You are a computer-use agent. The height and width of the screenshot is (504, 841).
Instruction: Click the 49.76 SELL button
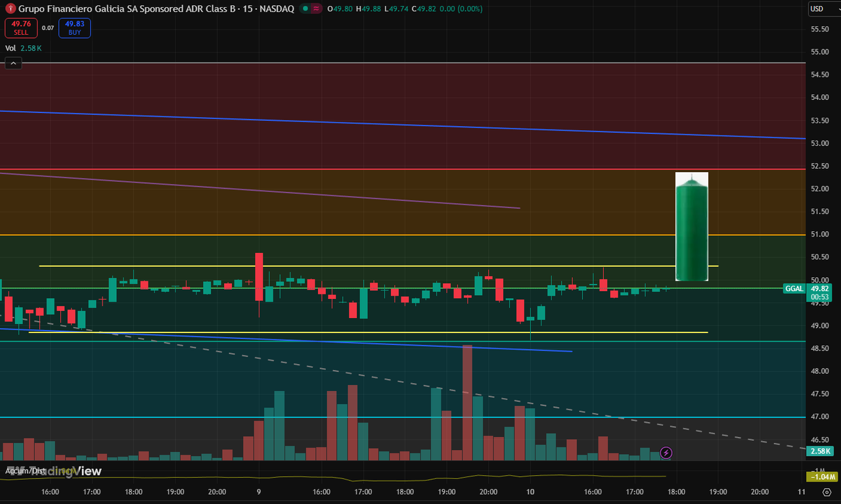pos(21,28)
